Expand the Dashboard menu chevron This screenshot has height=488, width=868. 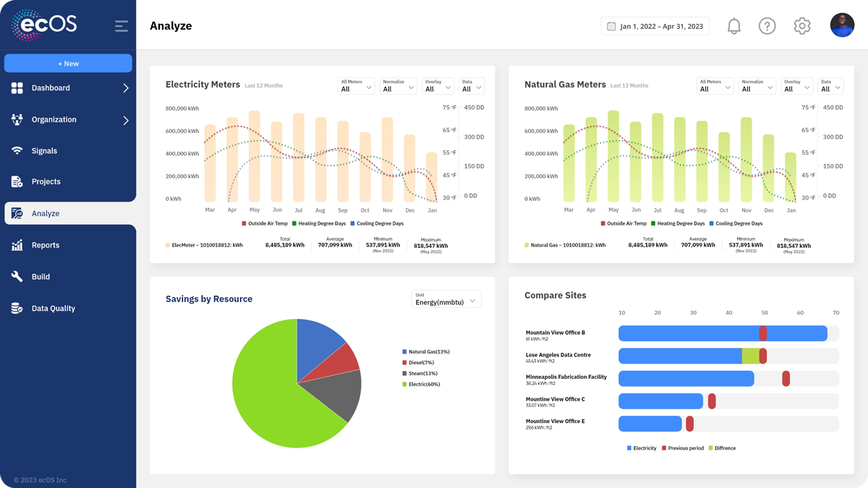(x=126, y=88)
